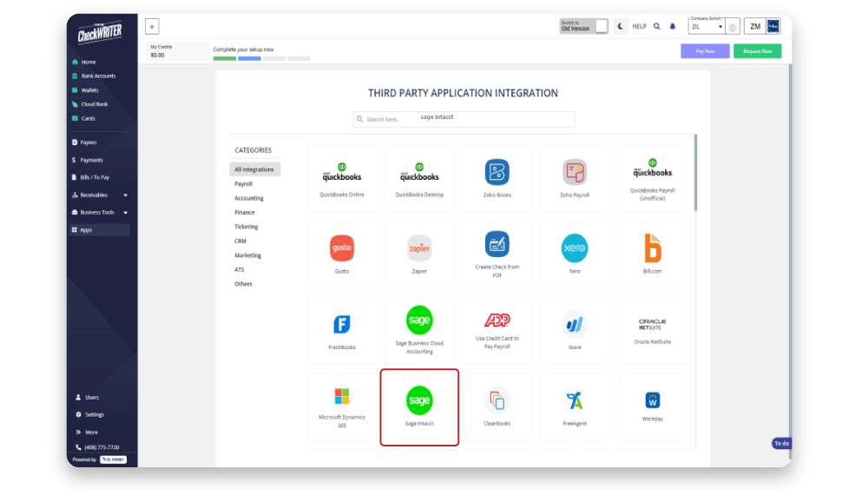Click the integrations list scrollbar
Viewport: 868px width, 489px height.
tap(695, 174)
